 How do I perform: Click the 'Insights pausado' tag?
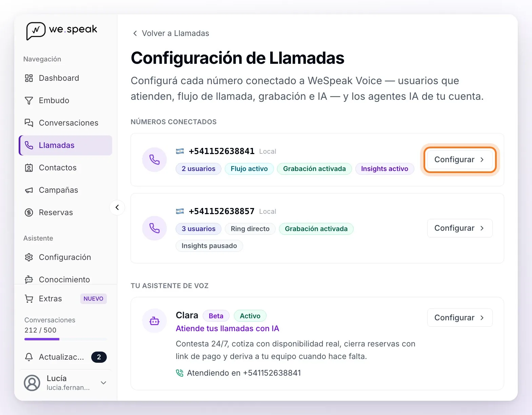coord(209,246)
